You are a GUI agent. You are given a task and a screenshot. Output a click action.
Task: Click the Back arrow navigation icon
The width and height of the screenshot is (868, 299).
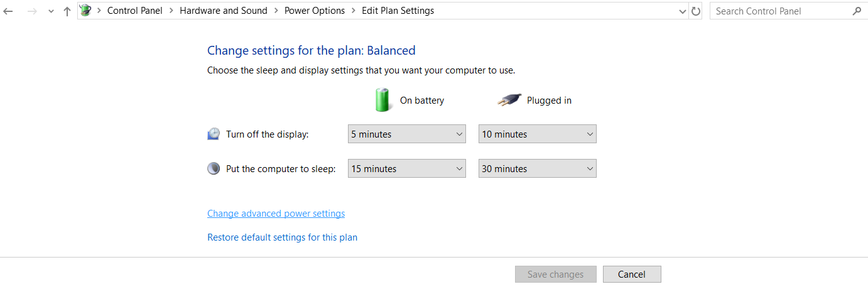8,11
